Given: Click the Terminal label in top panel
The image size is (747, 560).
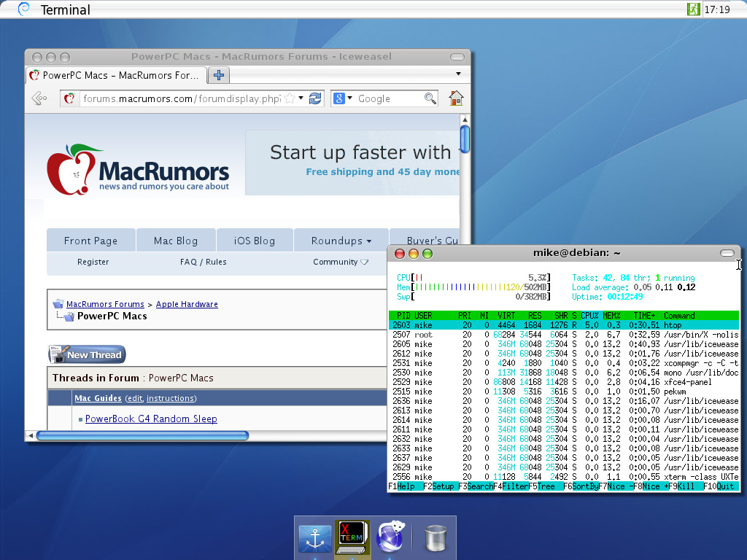Looking at the screenshot, I should tap(65, 9).
